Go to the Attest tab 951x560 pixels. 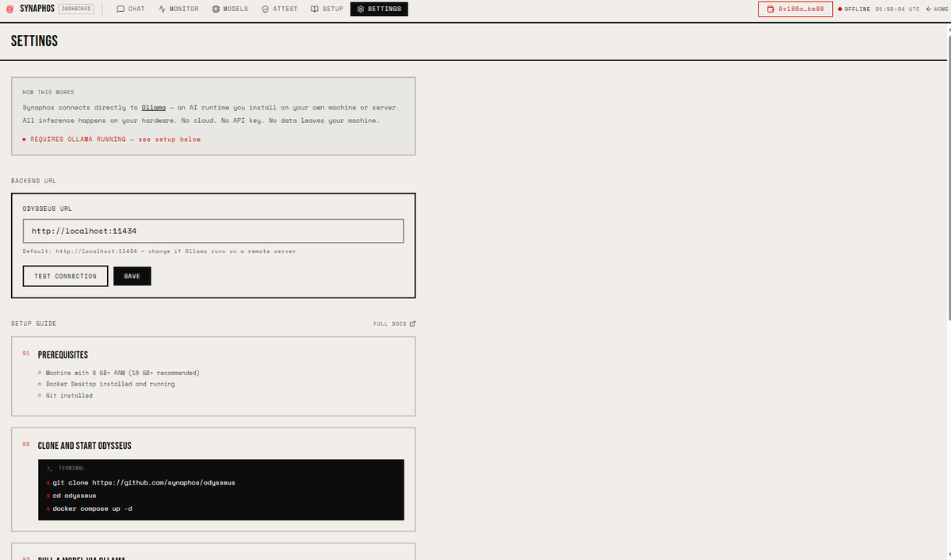pyautogui.click(x=280, y=9)
